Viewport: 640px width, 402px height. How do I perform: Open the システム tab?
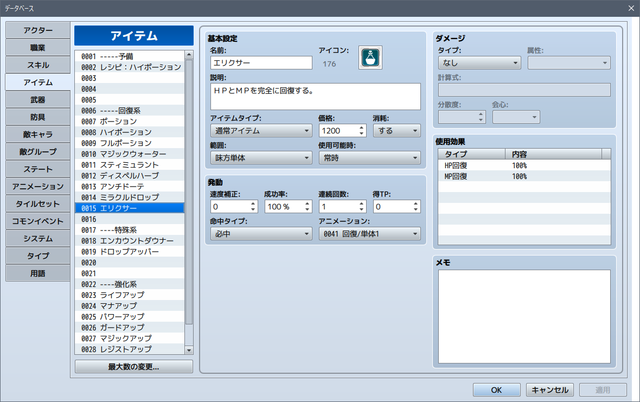(x=38, y=238)
